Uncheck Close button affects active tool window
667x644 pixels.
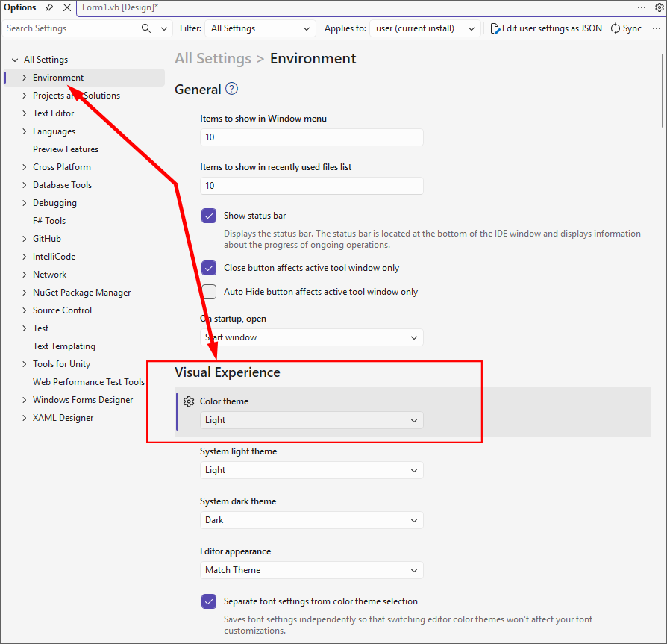(209, 268)
